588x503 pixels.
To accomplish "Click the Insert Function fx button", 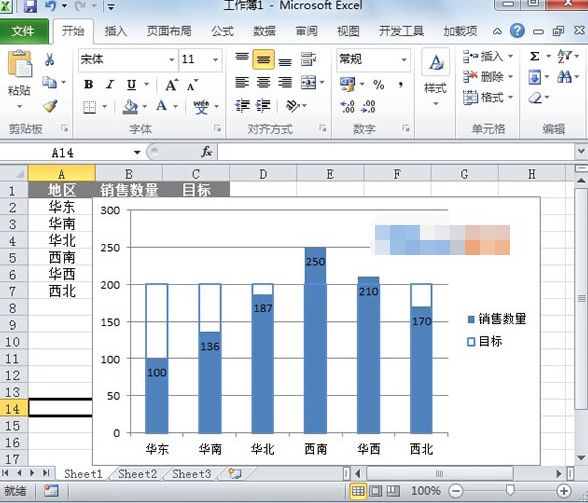I will click(207, 152).
